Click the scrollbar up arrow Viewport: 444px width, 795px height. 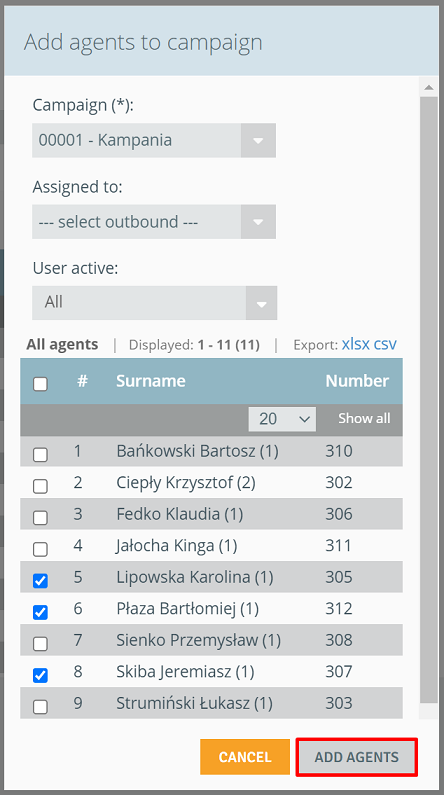point(429,87)
